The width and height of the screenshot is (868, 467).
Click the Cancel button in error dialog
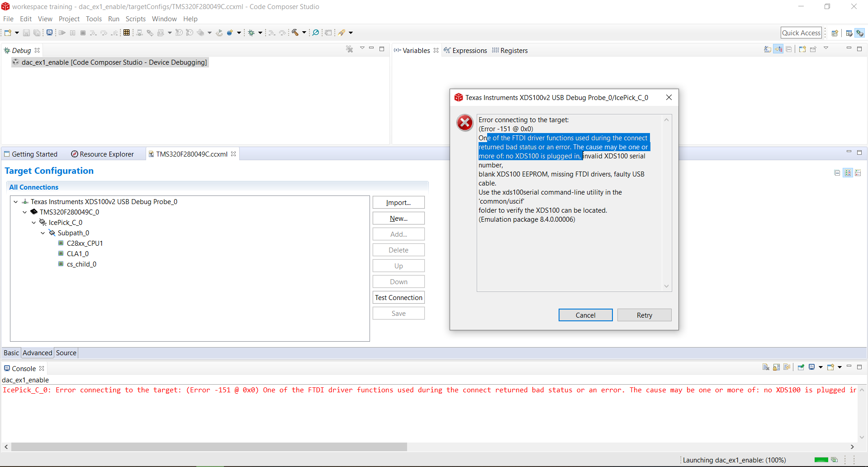tap(586, 315)
